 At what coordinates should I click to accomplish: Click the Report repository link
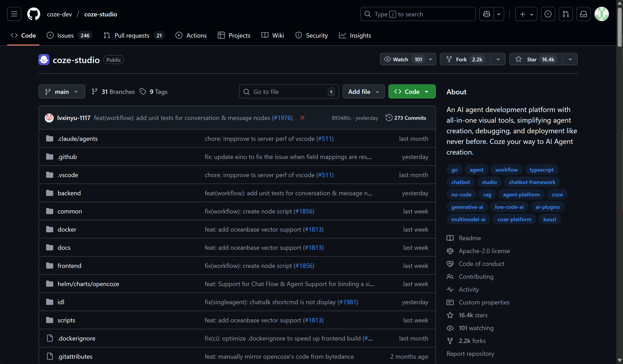[470, 354]
